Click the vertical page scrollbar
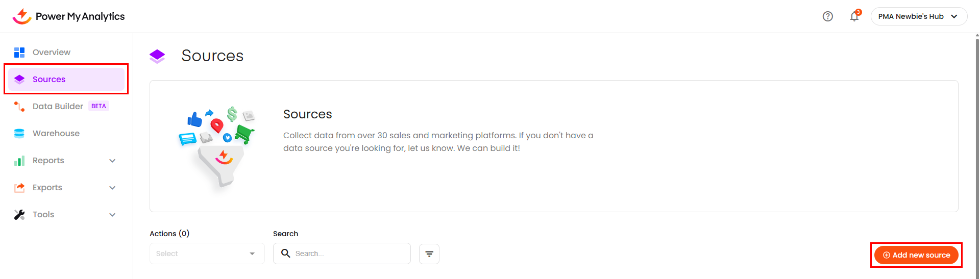 pos(977,153)
